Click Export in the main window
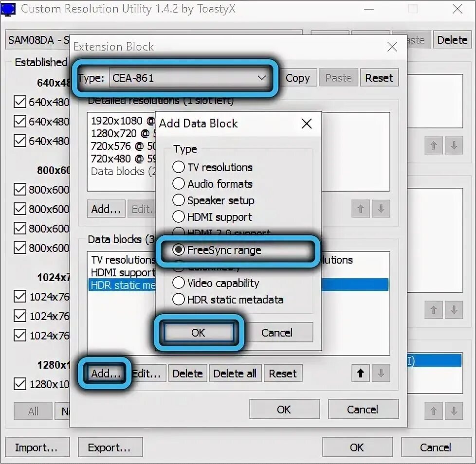Image resolution: width=476 pixels, height=464 pixels. coord(110,447)
